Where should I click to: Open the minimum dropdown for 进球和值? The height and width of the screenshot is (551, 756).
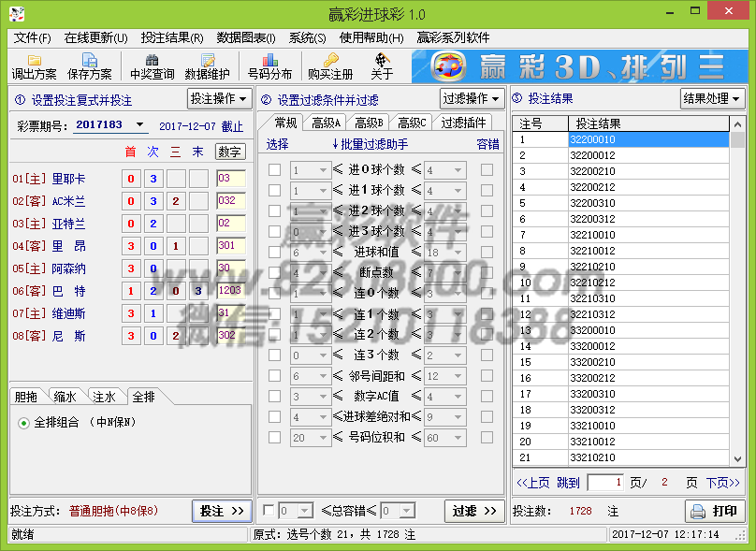[323, 253]
